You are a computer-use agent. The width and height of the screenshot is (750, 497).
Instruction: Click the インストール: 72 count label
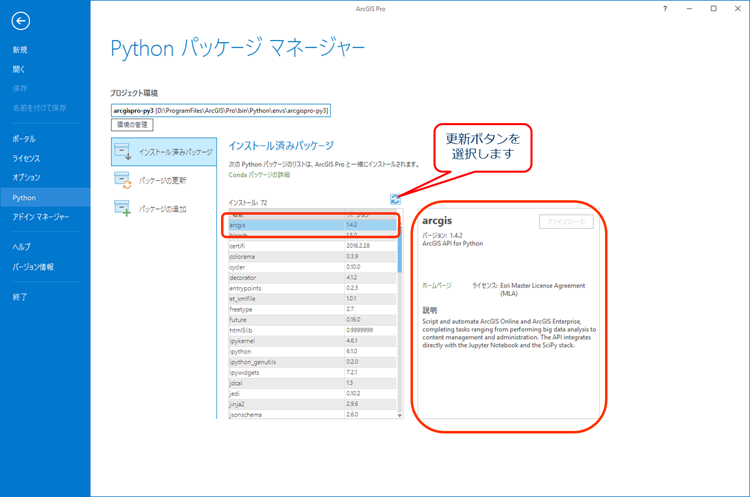coord(248,203)
